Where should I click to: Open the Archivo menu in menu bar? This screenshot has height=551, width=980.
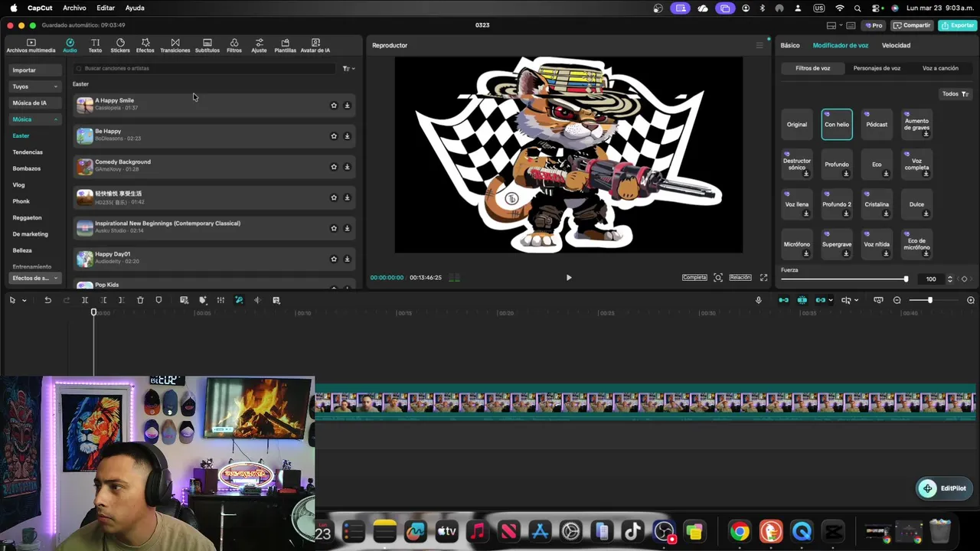(x=74, y=8)
